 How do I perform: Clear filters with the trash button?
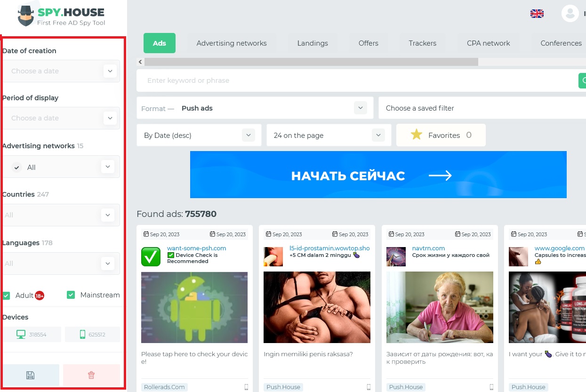[x=91, y=375]
